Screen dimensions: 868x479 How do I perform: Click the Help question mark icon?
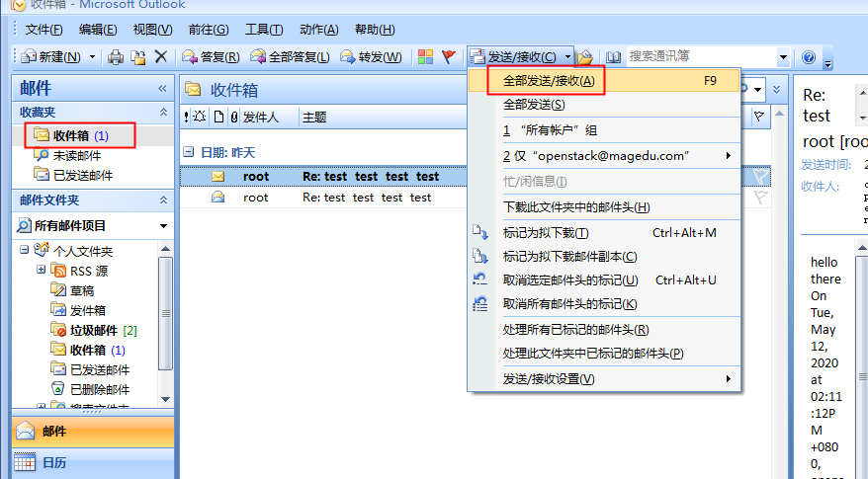[x=809, y=57]
